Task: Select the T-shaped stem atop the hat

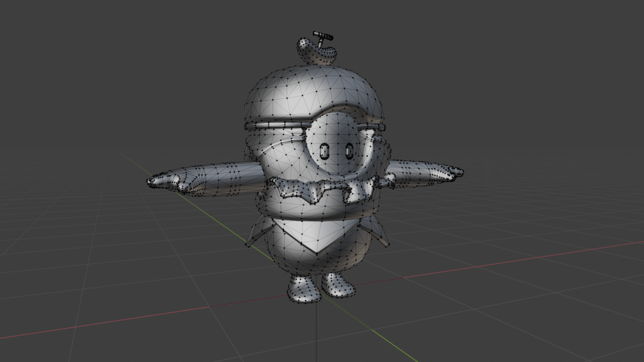Action: pos(322,38)
